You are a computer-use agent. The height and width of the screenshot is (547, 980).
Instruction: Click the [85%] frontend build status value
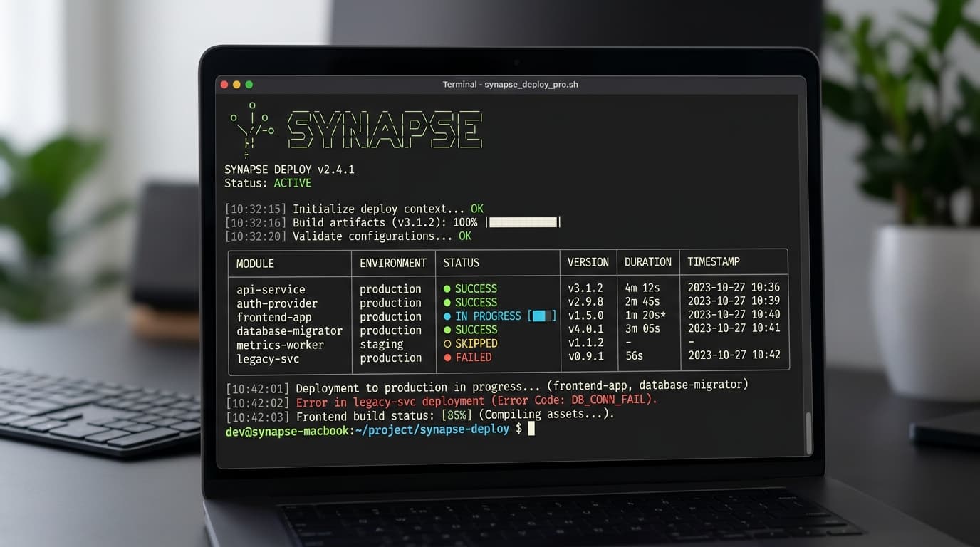tap(457, 415)
